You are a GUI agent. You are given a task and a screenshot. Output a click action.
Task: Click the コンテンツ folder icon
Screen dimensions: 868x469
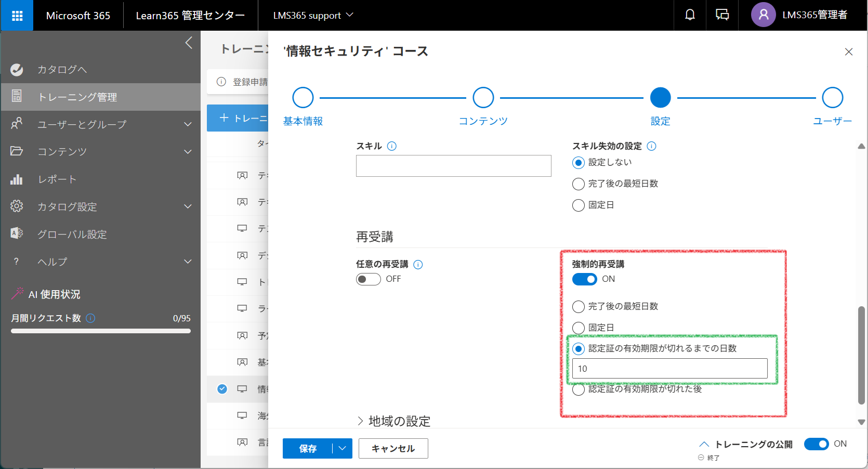(17, 151)
